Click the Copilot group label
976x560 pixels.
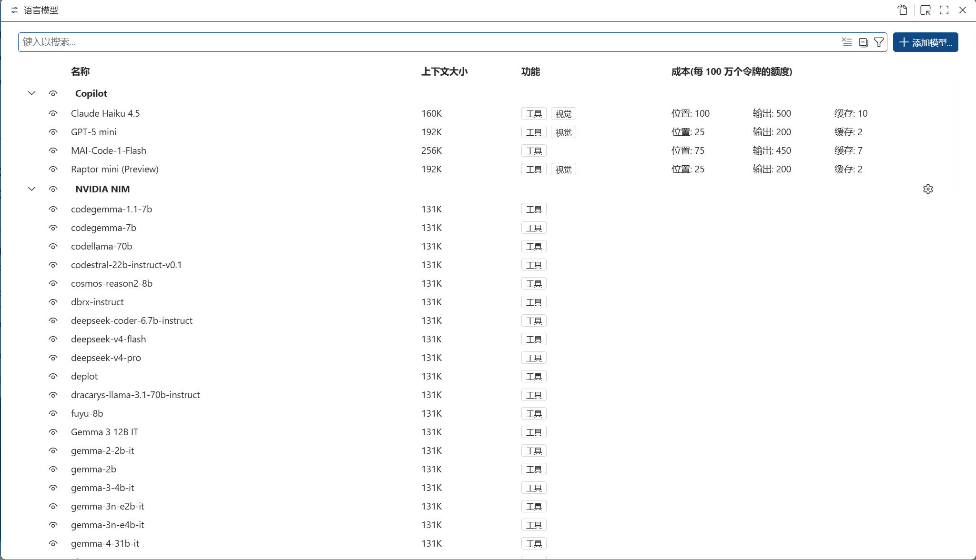point(91,93)
